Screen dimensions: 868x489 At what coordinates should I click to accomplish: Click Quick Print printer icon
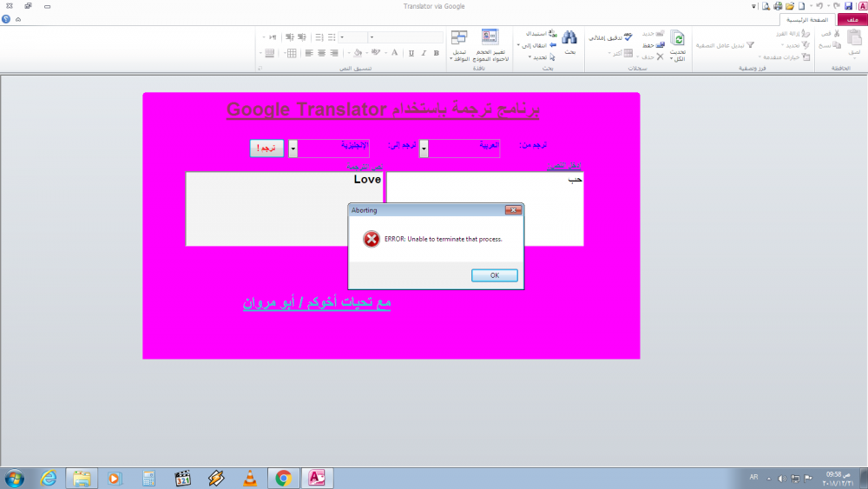[778, 6]
